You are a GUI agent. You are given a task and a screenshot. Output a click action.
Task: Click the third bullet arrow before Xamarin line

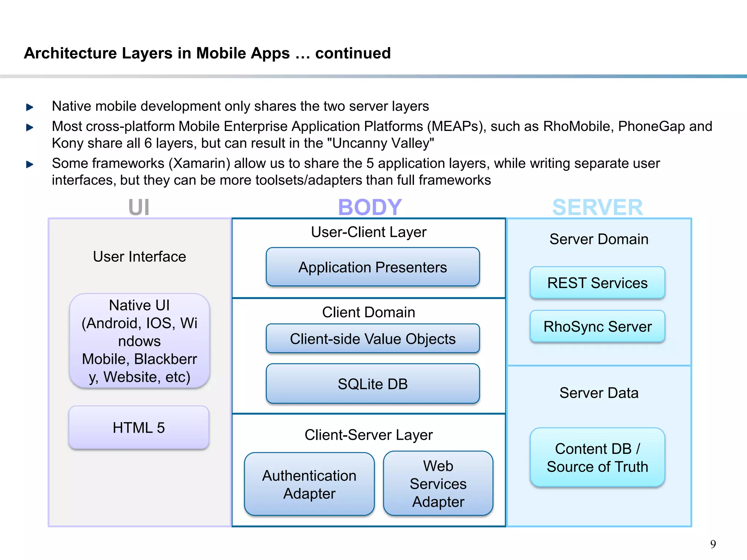tap(30, 164)
